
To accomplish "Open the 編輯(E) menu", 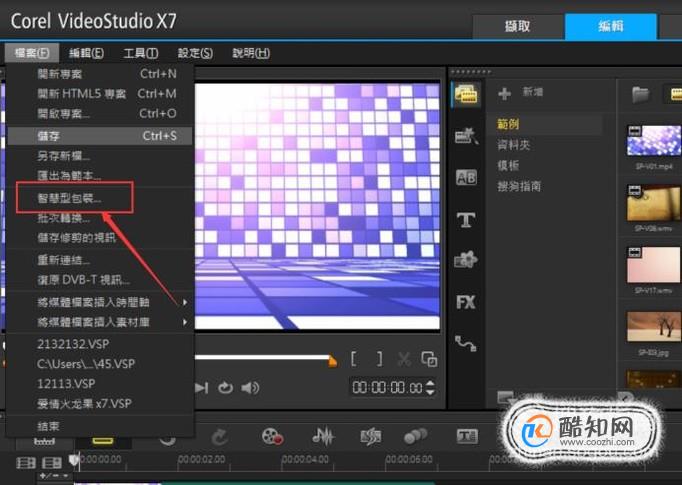I will 86,53.
